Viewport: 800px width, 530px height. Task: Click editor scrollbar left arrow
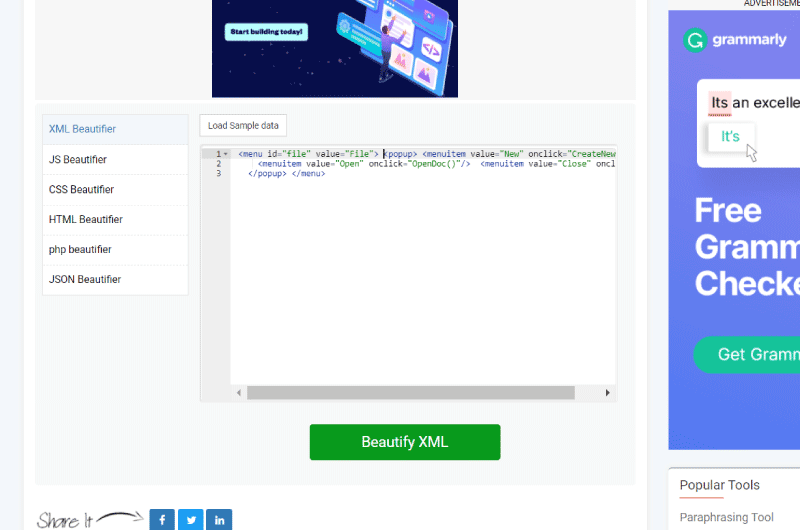coord(239,393)
